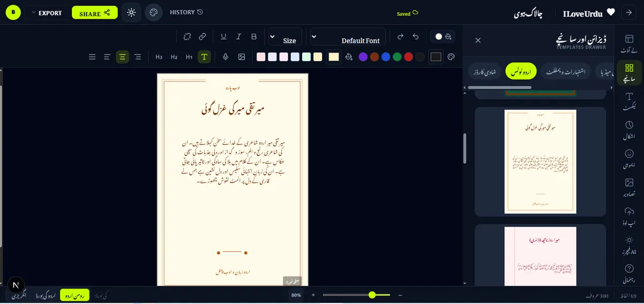Click the insert image icon in toolbar

point(241,57)
